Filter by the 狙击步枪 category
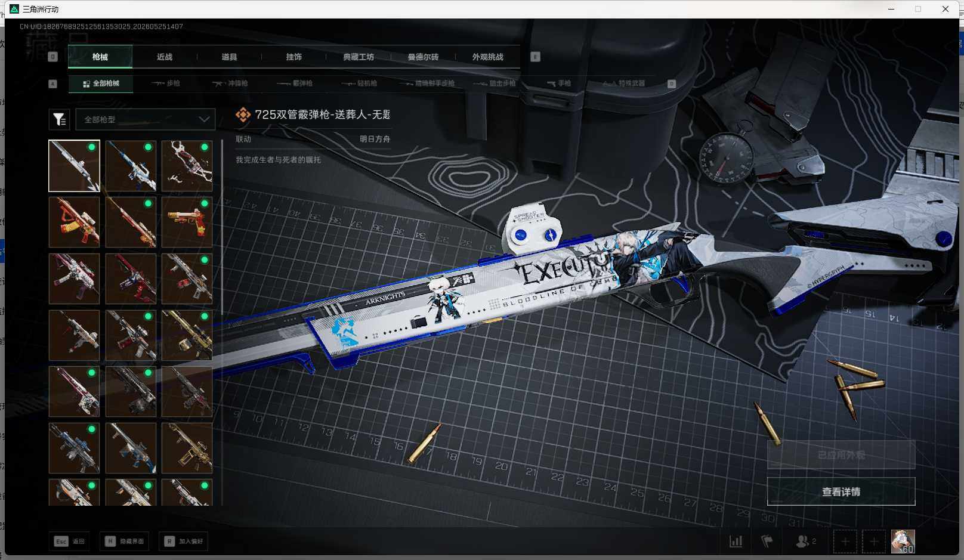 click(495, 83)
